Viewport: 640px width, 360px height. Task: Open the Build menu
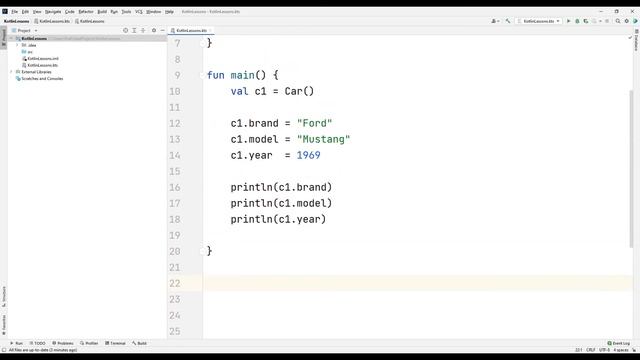coord(102,12)
